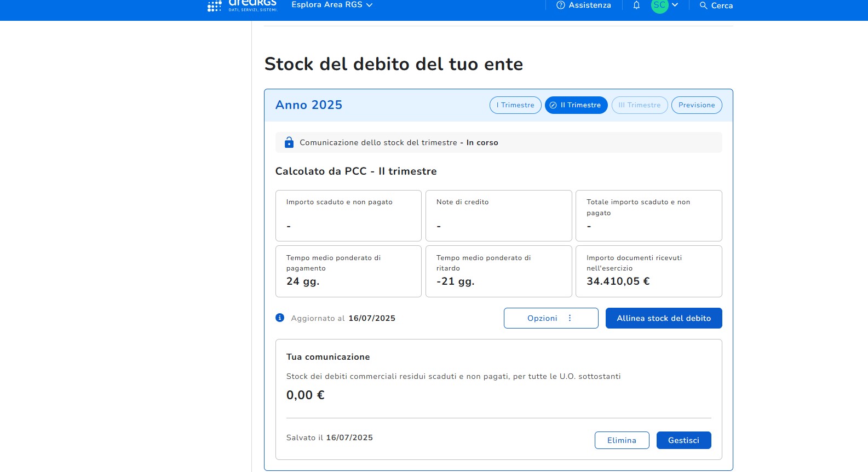The image size is (868, 472).
Task: Expand the user profile chevron
Action: [x=675, y=5]
